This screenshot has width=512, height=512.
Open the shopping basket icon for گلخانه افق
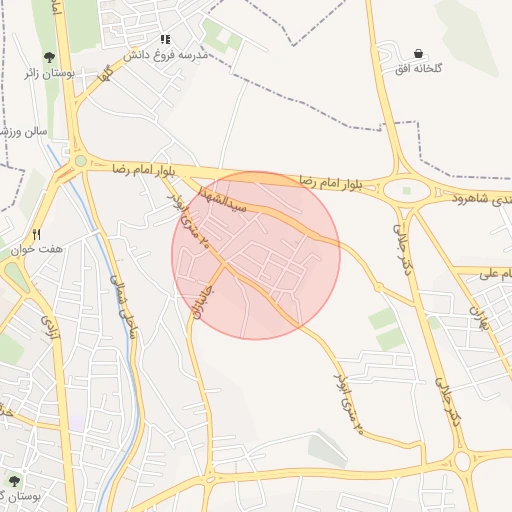click(x=418, y=53)
